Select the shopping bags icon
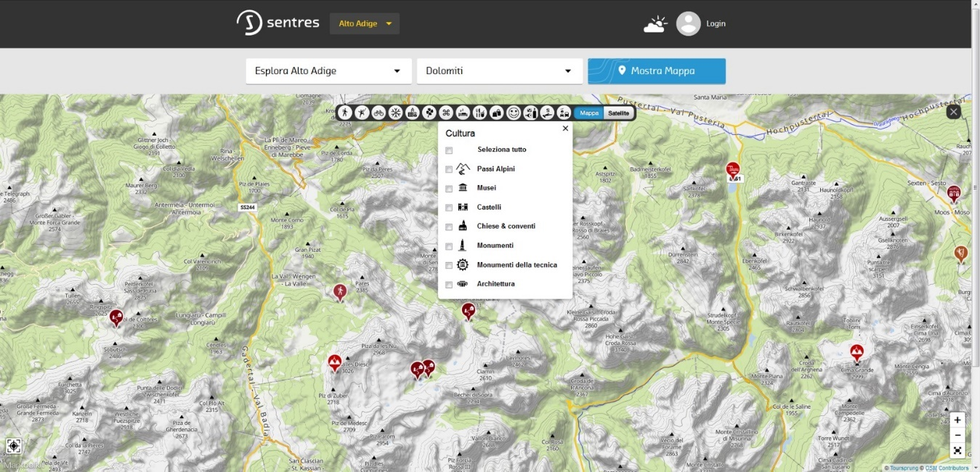Image resolution: width=980 pixels, height=472 pixels. 497,113
